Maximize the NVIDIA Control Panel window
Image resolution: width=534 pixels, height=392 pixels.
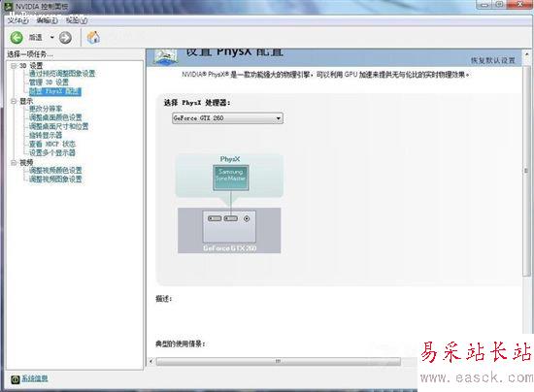[499, 5]
